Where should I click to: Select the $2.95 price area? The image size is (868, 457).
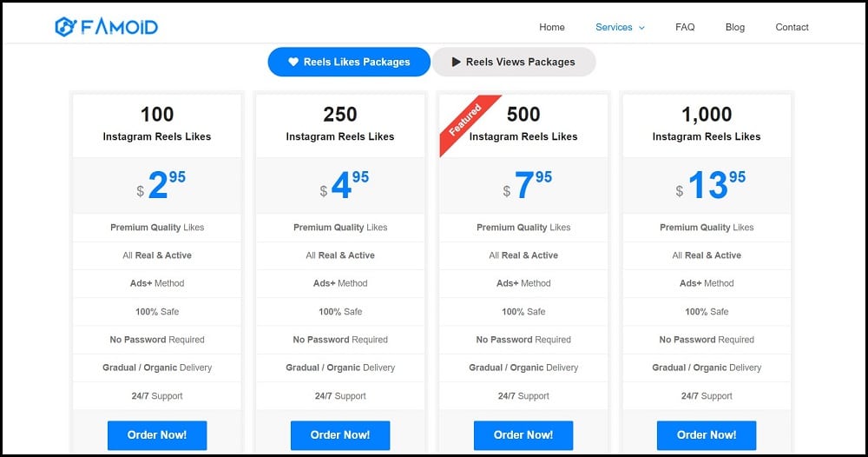[x=157, y=186]
